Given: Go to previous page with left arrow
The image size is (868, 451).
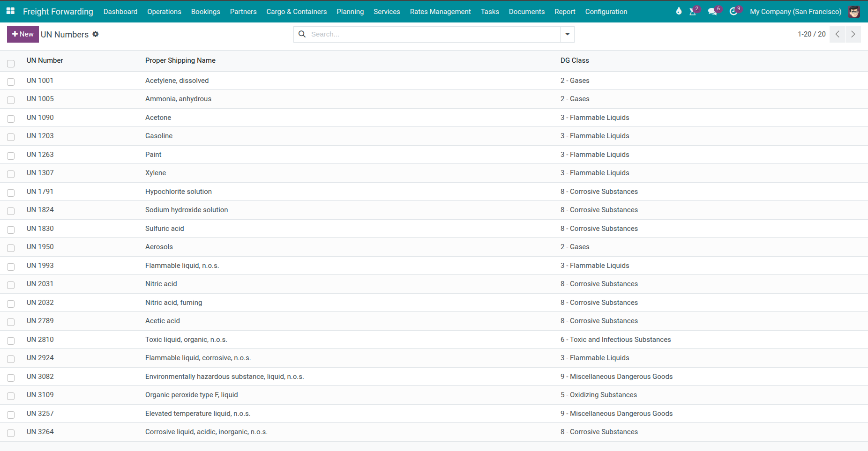Looking at the screenshot, I should tap(837, 34).
